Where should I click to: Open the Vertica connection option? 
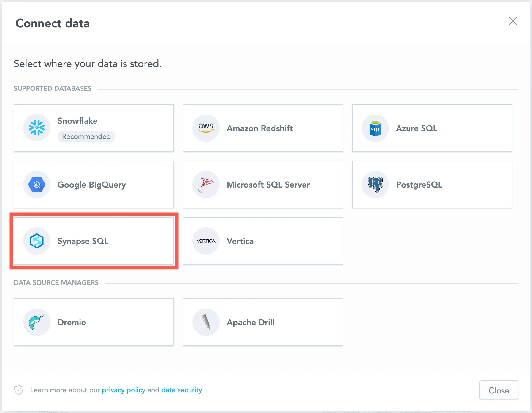coord(263,241)
